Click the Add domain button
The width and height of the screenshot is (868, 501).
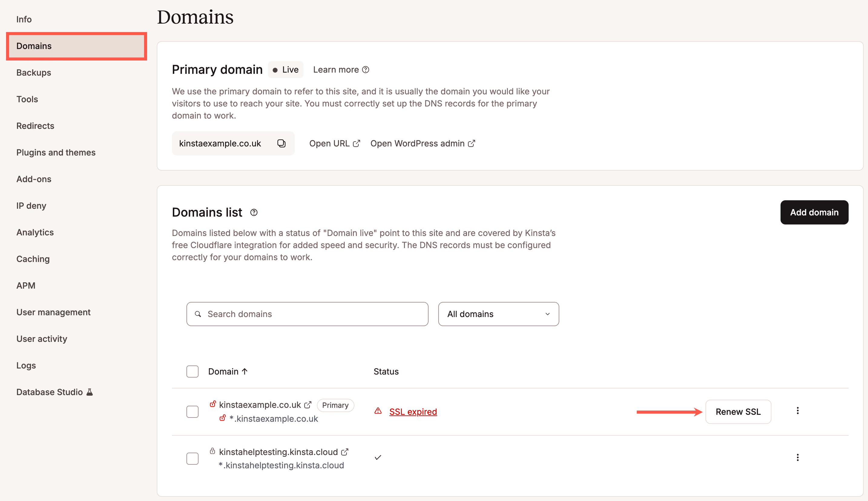coord(814,212)
